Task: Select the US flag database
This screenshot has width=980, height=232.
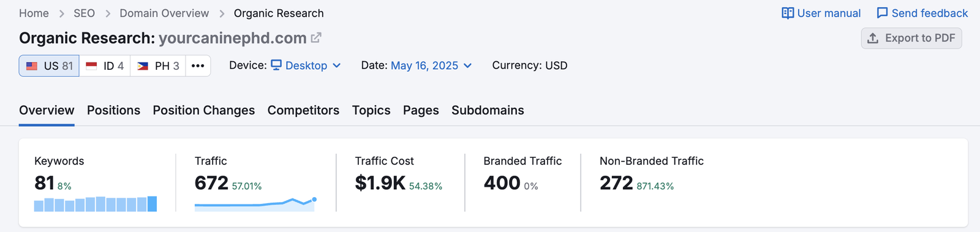Action: pyautogui.click(x=49, y=65)
